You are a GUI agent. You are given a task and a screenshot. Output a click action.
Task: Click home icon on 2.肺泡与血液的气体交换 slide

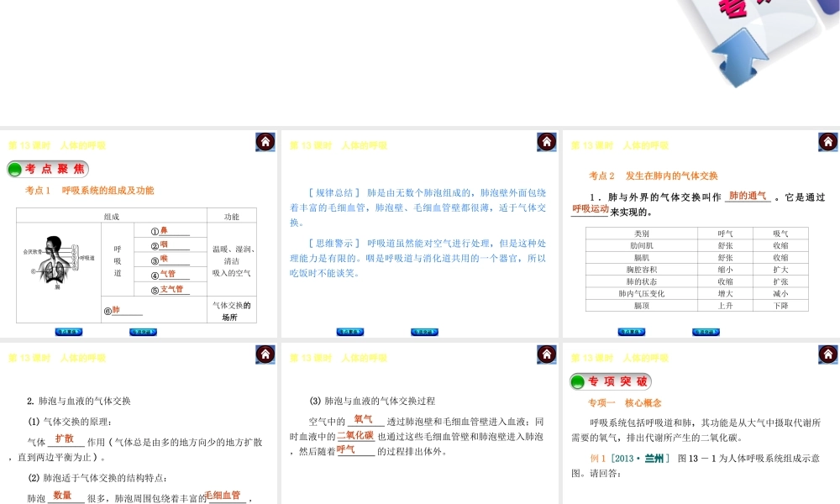pos(265,354)
